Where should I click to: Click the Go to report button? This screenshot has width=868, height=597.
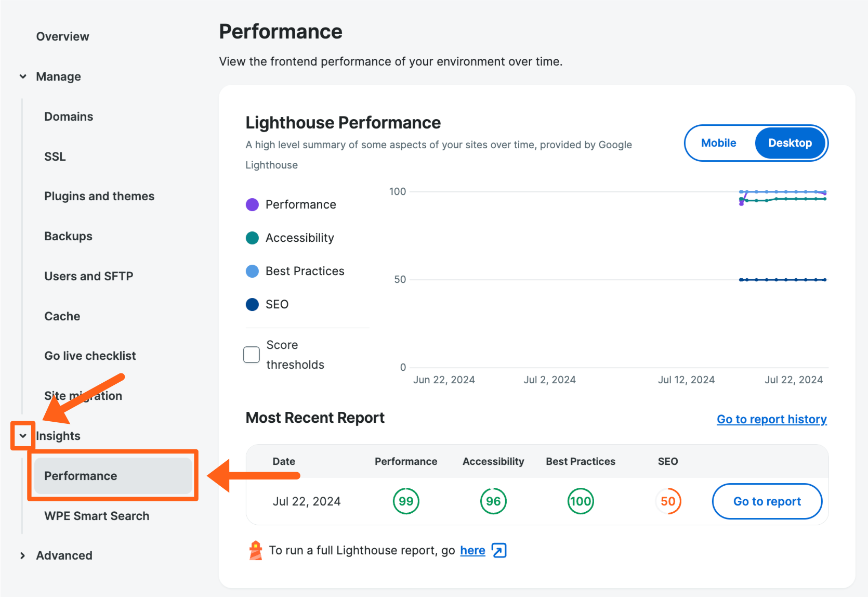coord(767,501)
